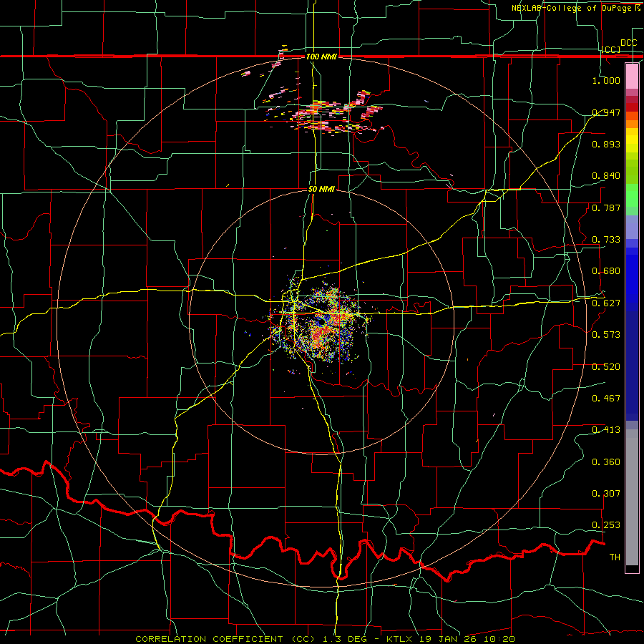
Task: Click the 0.627 scale label
Action: 606,303
